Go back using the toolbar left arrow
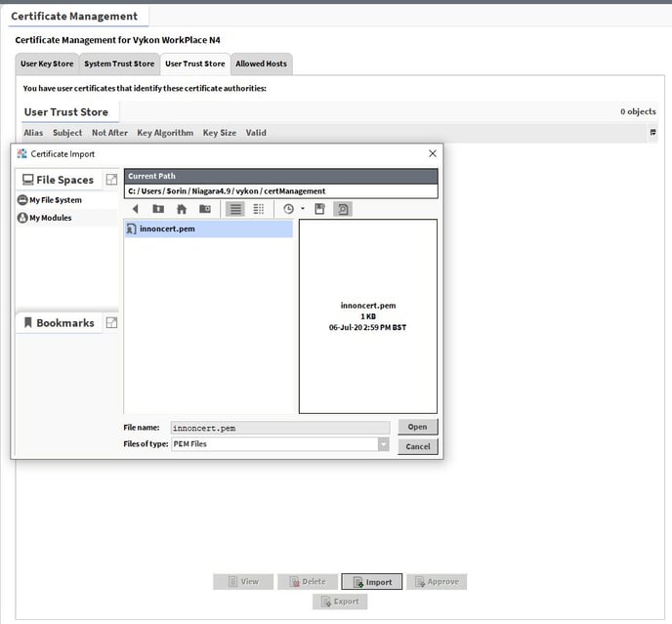672x624 pixels. [136, 209]
